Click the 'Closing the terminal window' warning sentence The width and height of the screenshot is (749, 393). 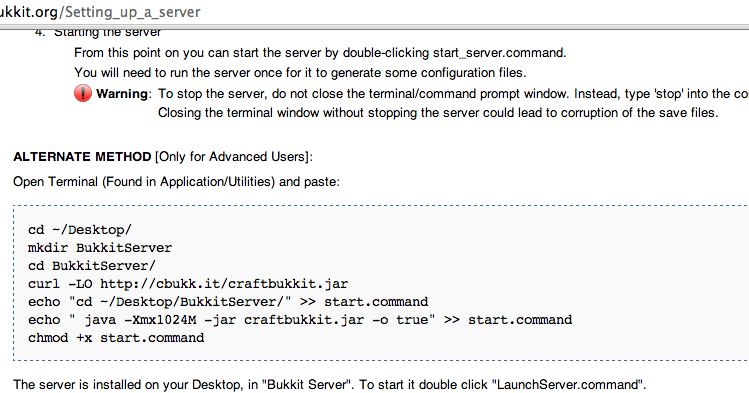point(438,113)
